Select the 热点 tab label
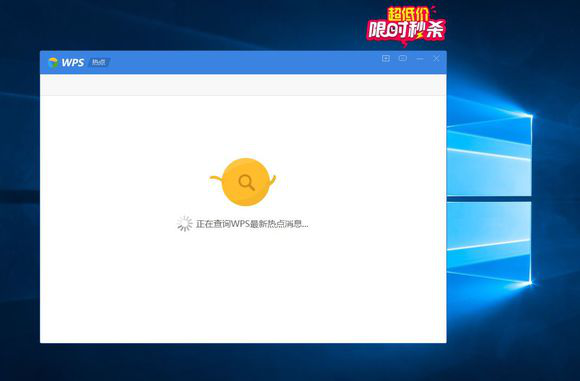The width and height of the screenshot is (580, 381). coord(99,63)
